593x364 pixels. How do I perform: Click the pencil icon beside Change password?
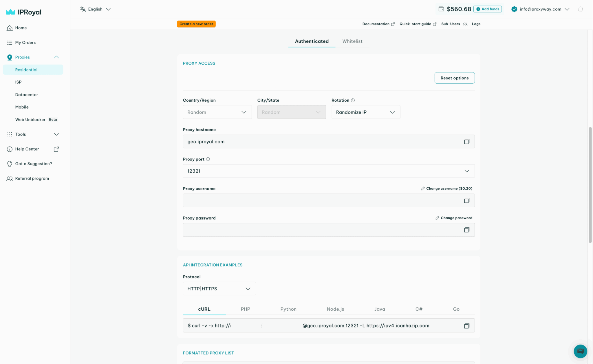(x=438, y=218)
